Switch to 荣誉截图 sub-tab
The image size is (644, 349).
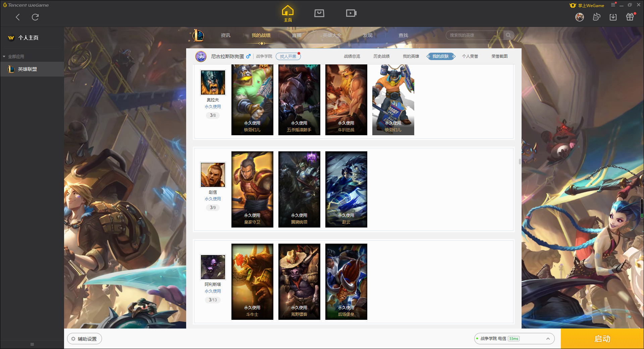(499, 56)
